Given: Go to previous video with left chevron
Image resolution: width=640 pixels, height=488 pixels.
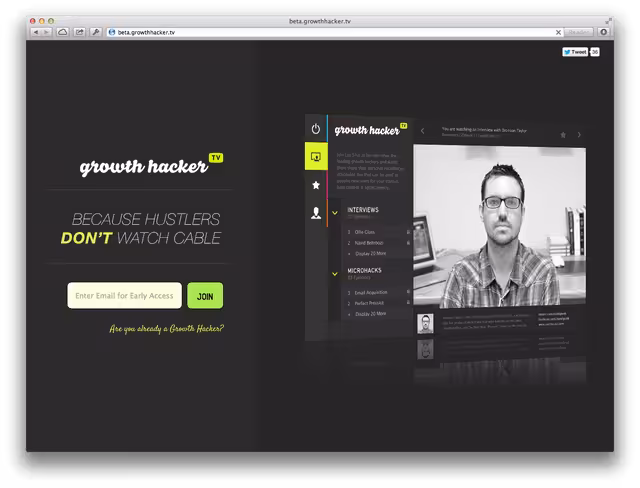Looking at the screenshot, I should [422, 131].
